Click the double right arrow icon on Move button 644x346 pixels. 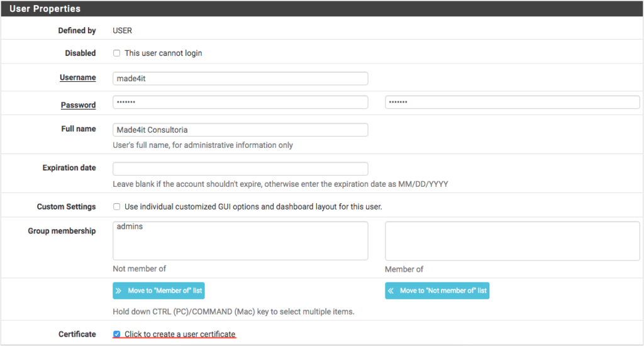119,291
